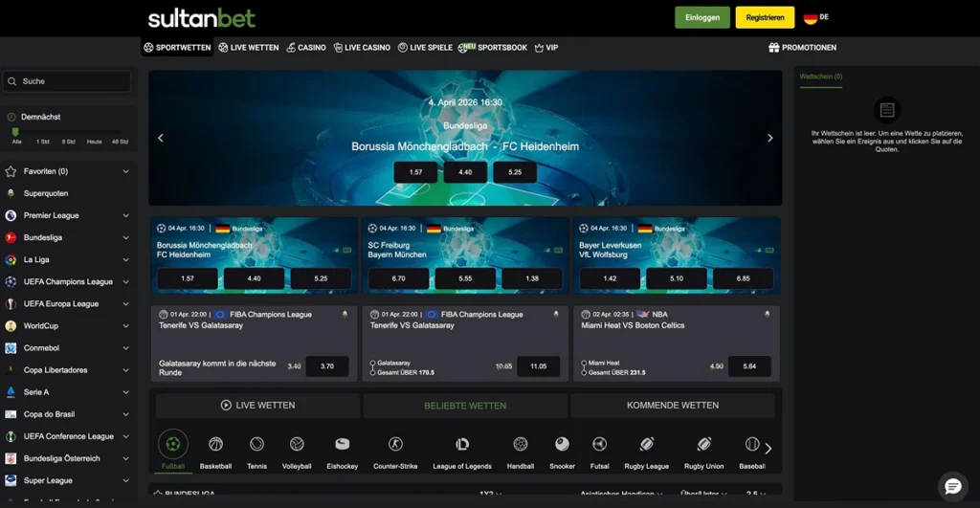Viewport: 980px width, 508px height.
Task: Click the Einloggen button
Action: [x=702, y=17]
